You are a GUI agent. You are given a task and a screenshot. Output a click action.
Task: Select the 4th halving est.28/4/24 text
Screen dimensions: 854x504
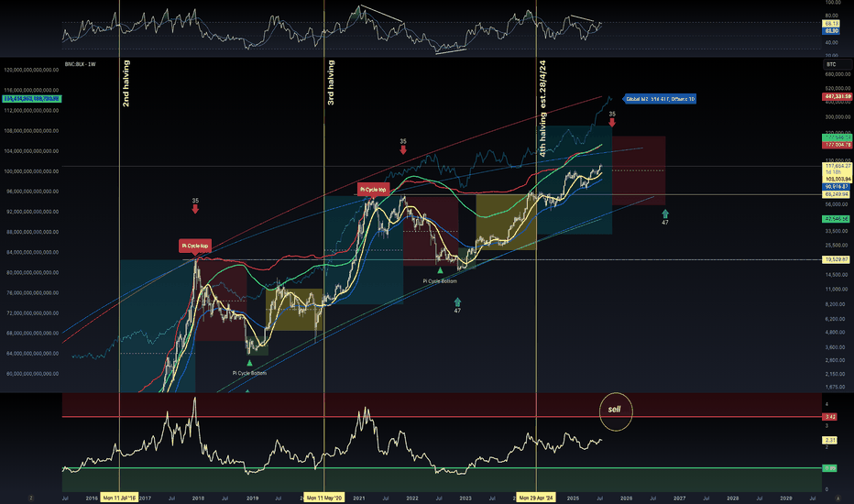(x=542, y=108)
